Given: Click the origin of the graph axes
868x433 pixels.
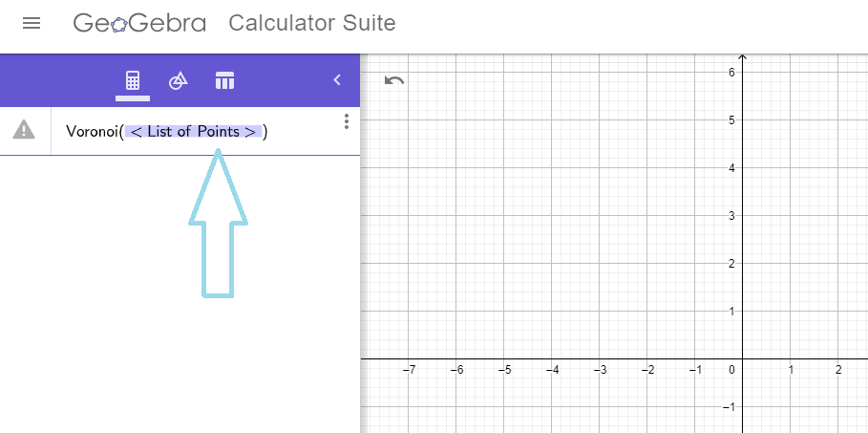Looking at the screenshot, I should (742, 358).
